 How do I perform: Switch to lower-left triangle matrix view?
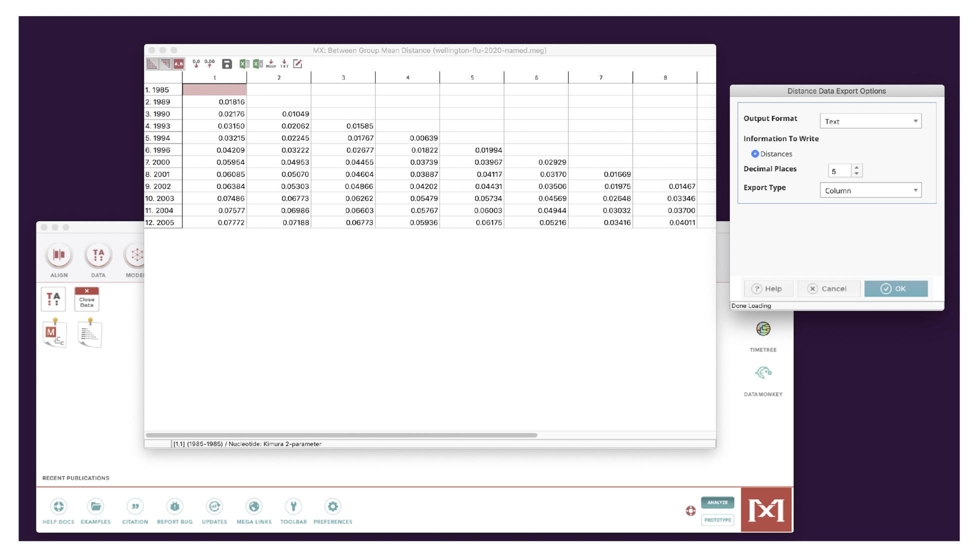(152, 63)
